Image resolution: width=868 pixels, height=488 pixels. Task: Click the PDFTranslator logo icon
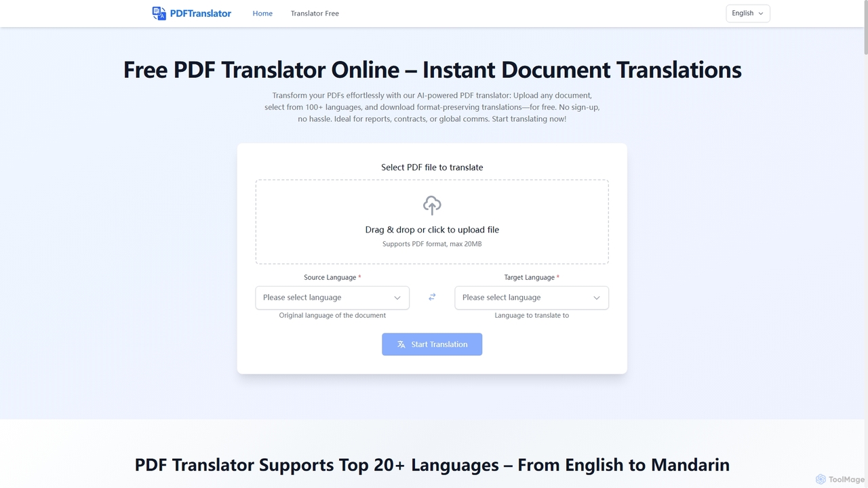pos(159,14)
